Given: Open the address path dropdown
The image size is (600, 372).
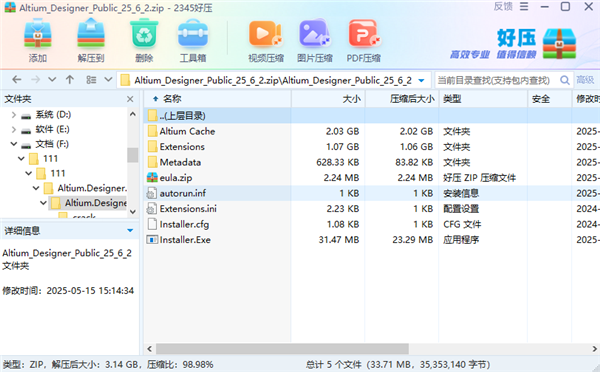Looking at the screenshot, I should click(421, 80).
